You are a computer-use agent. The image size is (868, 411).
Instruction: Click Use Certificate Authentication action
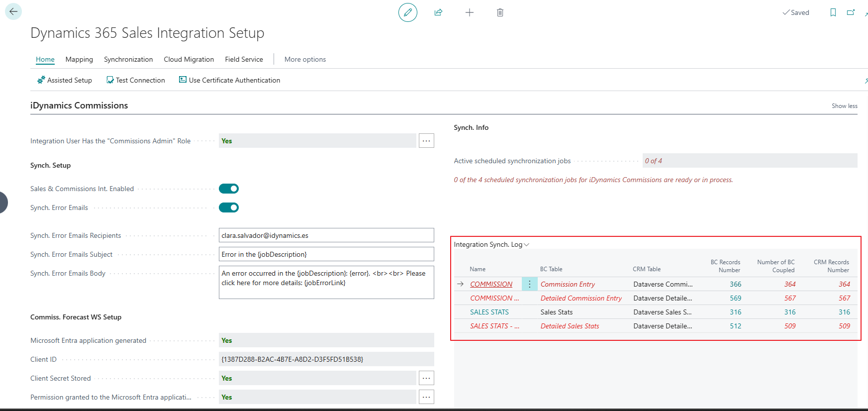230,80
